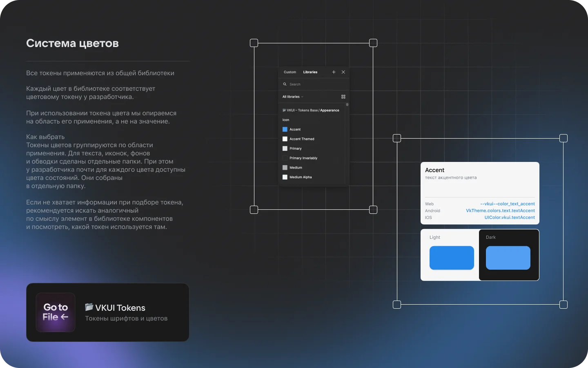Switch to grid view using the layout icon
The image size is (588, 368).
pos(343,97)
